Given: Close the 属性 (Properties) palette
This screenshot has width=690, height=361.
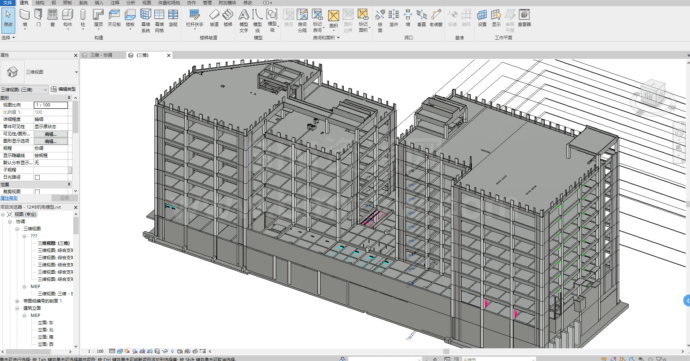Looking at the screenshot, I should point(75,55).
